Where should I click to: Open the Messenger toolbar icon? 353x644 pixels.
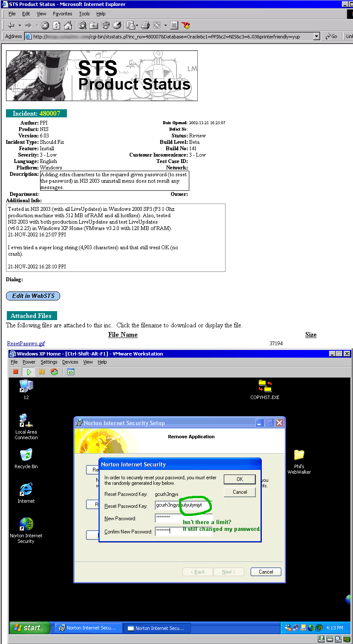pos(185,25)
